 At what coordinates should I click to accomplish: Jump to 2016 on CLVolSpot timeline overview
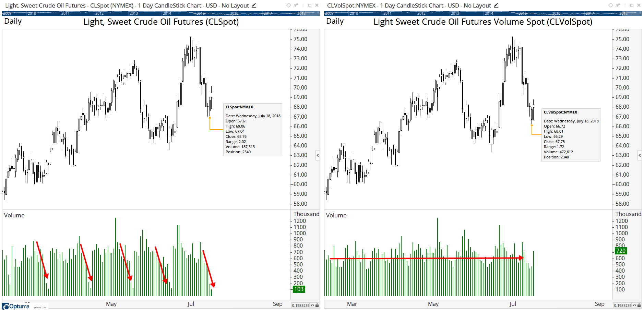[x=556, y=13]
